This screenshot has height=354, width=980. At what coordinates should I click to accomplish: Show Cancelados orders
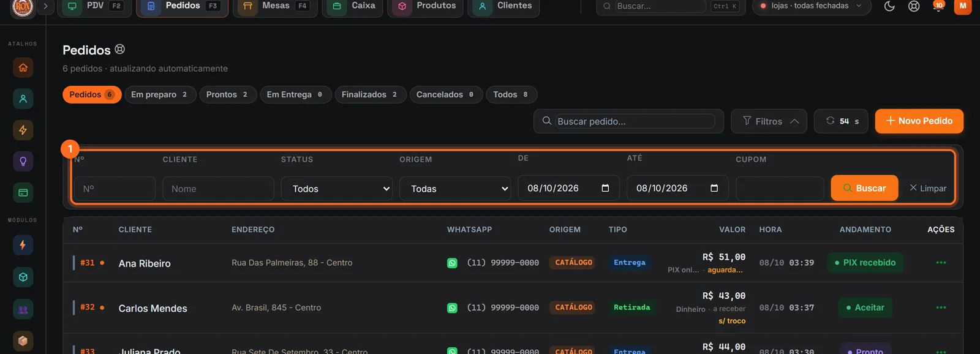coord(446,94)
